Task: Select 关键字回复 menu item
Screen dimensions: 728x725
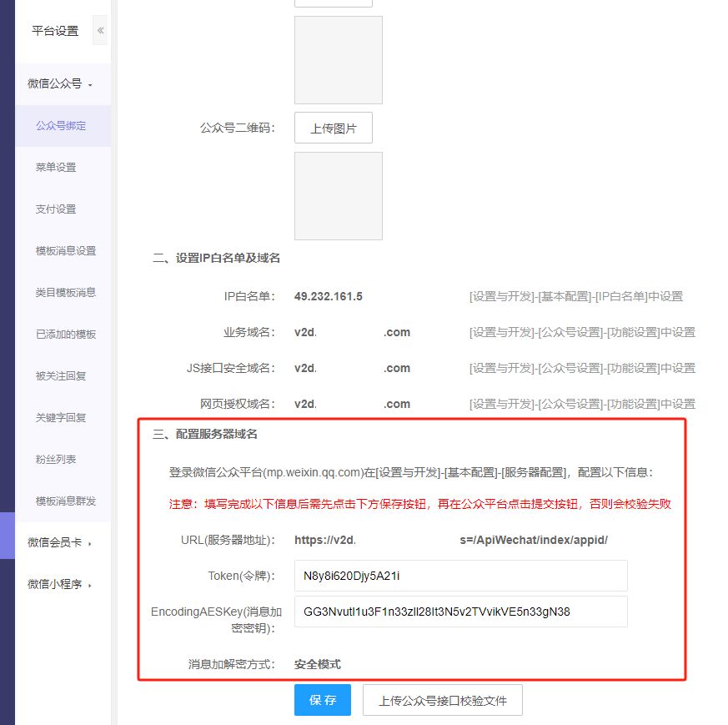Action: tap(61, 418)
